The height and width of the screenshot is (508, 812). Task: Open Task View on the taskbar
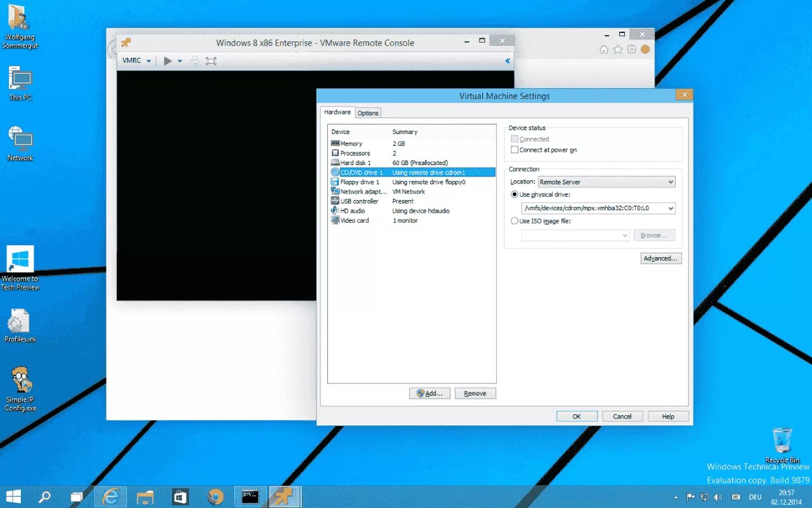click(x=76, y=497)
